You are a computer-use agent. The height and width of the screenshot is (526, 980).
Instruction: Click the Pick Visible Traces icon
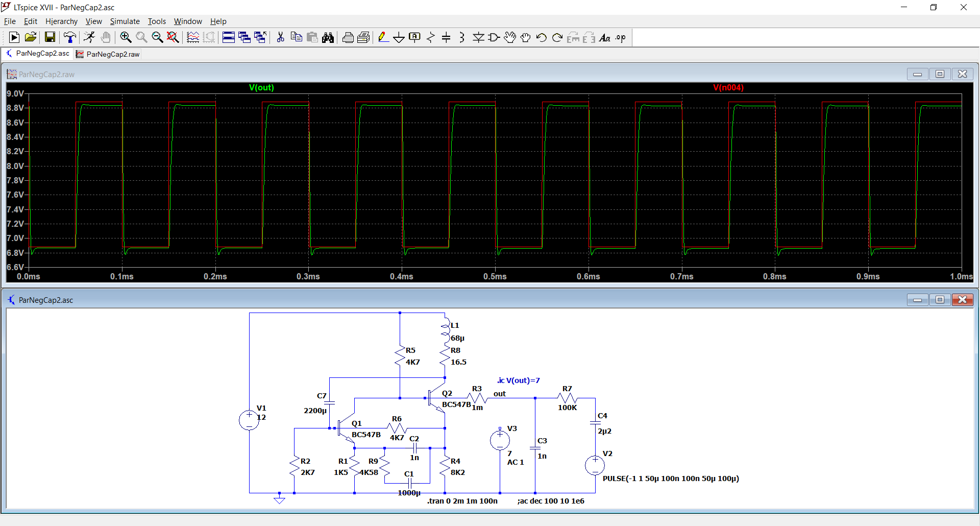[x=193, y=37]
